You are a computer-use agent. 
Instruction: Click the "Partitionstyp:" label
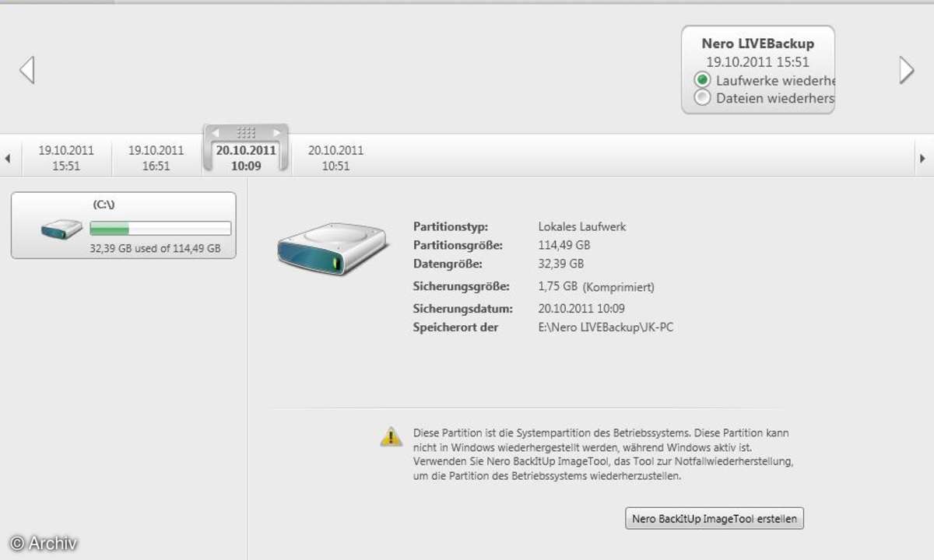pos(451,227)
